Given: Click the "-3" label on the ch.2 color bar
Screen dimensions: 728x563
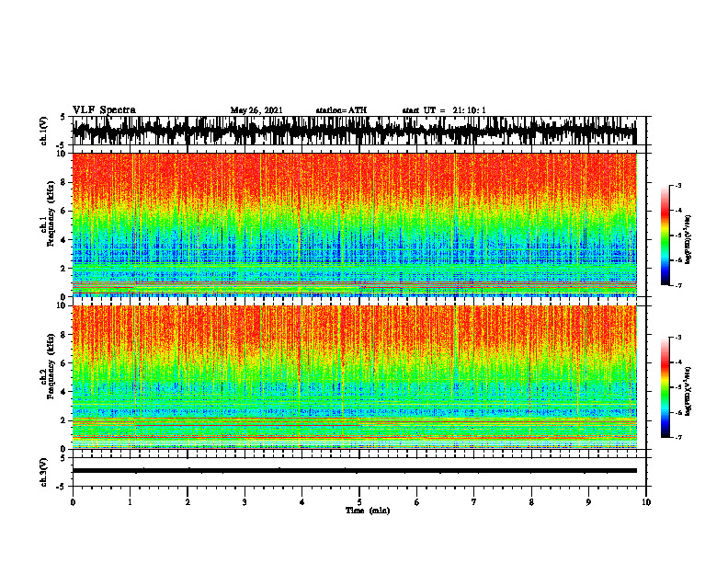Looking at the screenshot, I should click(x=678, y=338).
